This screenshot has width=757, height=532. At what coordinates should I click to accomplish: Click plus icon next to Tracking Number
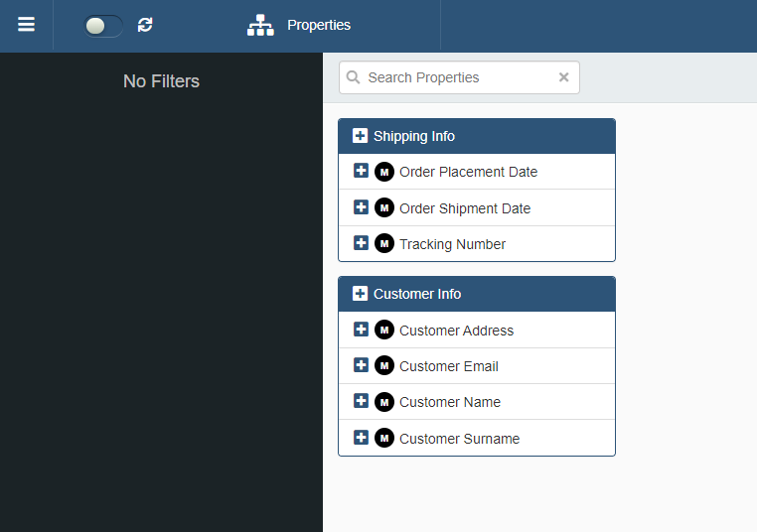click(362, 243)
